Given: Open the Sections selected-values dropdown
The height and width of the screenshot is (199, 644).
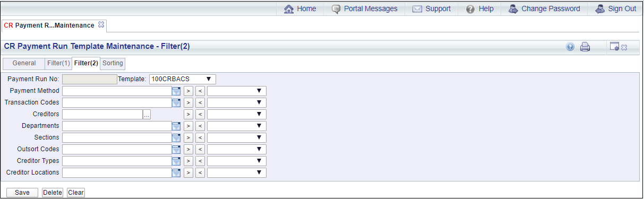Looking at the screenshot, I should (x=237, y=137).
